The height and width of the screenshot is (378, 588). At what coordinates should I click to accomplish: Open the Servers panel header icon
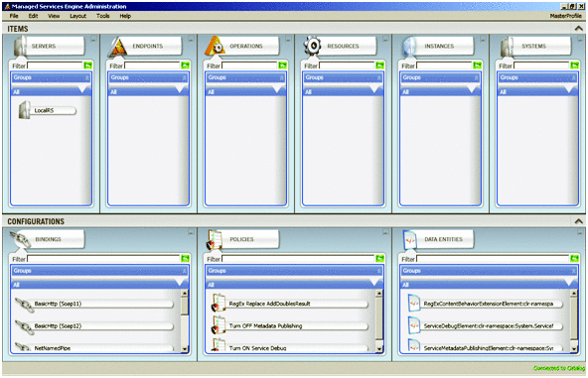(20, 47)
